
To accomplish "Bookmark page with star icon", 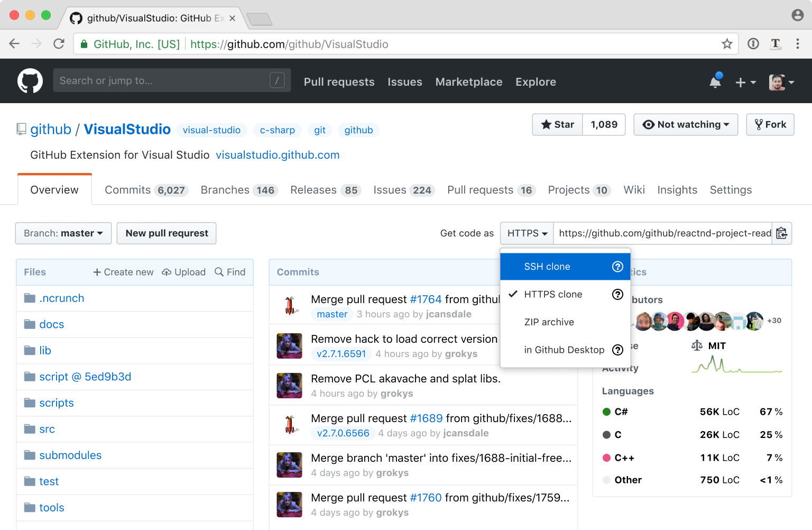I will click(727, 44).
